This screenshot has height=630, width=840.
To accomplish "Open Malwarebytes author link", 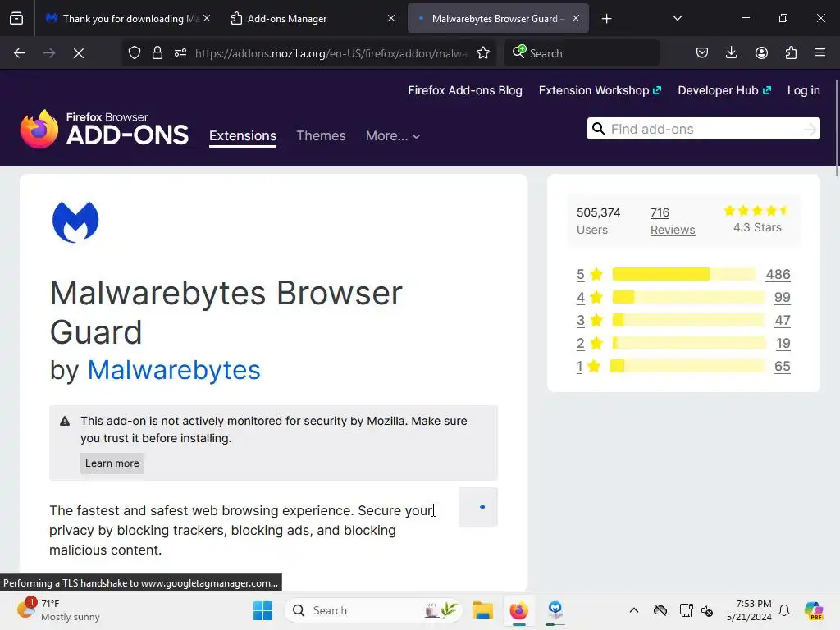I will [x=174, y=370].
